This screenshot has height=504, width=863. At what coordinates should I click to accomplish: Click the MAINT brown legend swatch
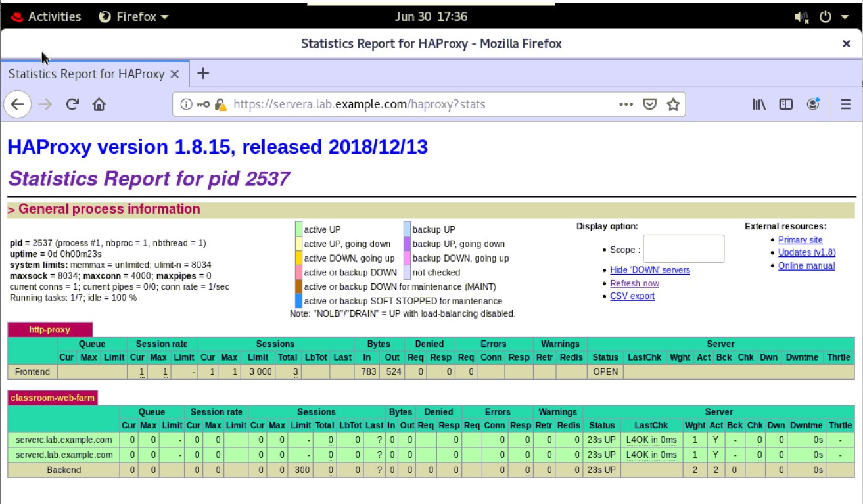click(298, 286)
